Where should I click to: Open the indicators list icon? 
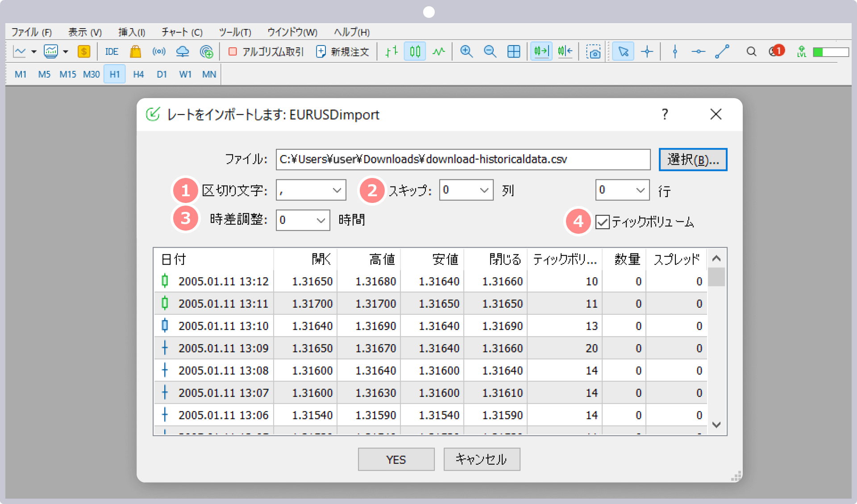tap(51, 52)
